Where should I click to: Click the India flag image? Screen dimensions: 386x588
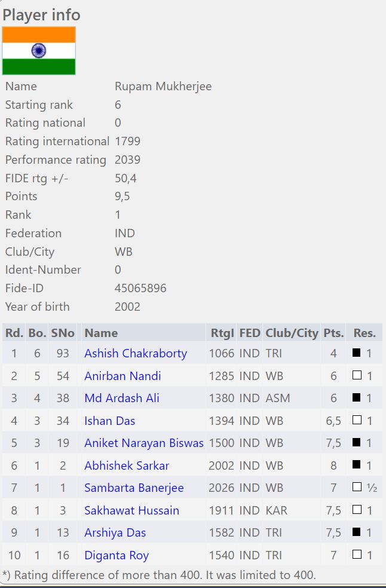coord(39,51)
